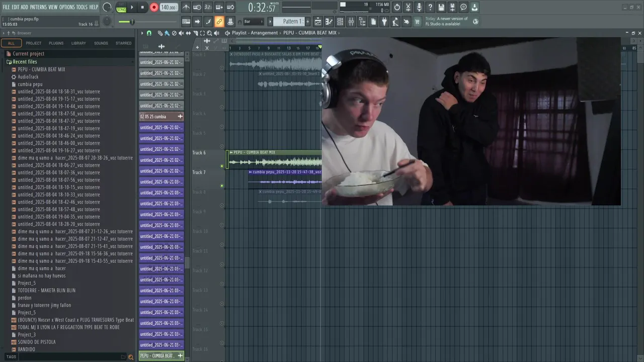Toggle the countdown before recording button
Viewport: 644px width, 362px height.
pos(208,7)
